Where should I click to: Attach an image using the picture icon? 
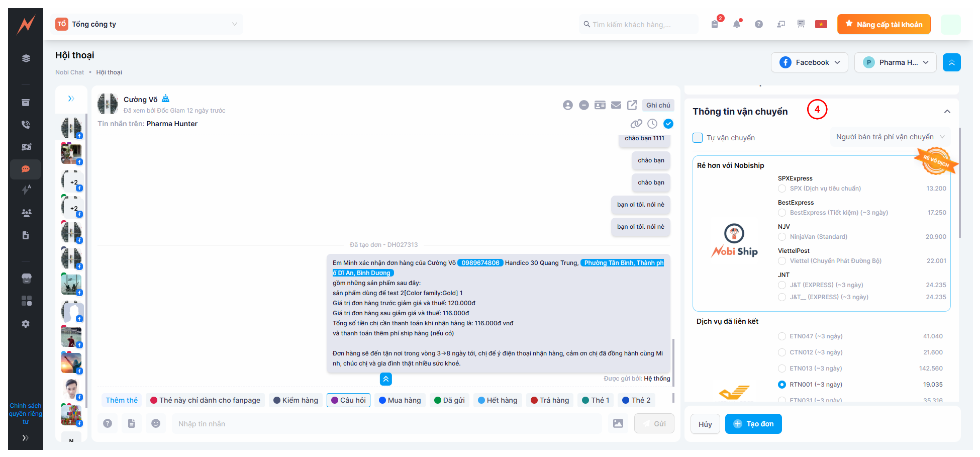pyautogui.click(x=618, y=424)
